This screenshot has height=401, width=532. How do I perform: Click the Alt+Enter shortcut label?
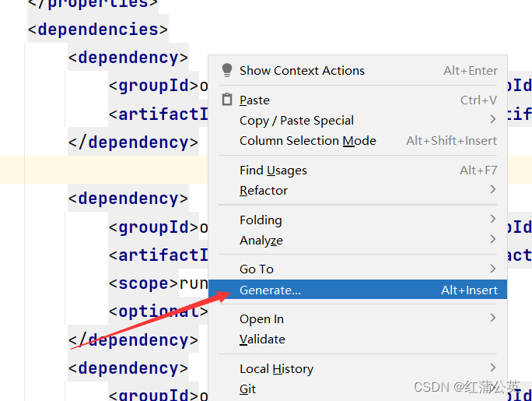click(471, 71)
